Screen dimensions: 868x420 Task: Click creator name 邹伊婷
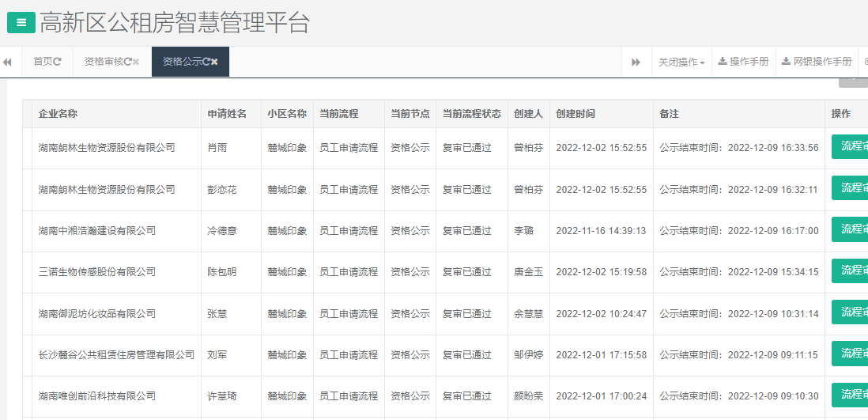click(x=529, y=354)
